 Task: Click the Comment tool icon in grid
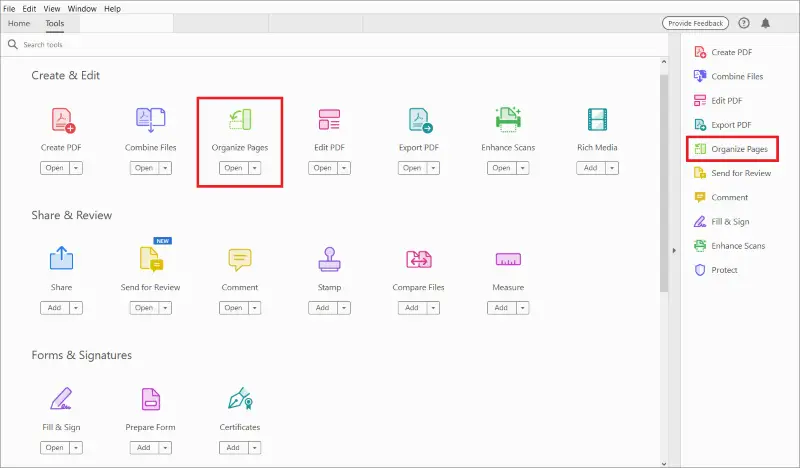(240, 259)
